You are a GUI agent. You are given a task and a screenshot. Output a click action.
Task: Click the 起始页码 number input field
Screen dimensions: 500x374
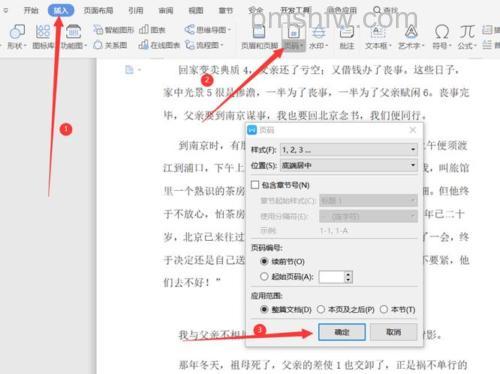point(331,277)
